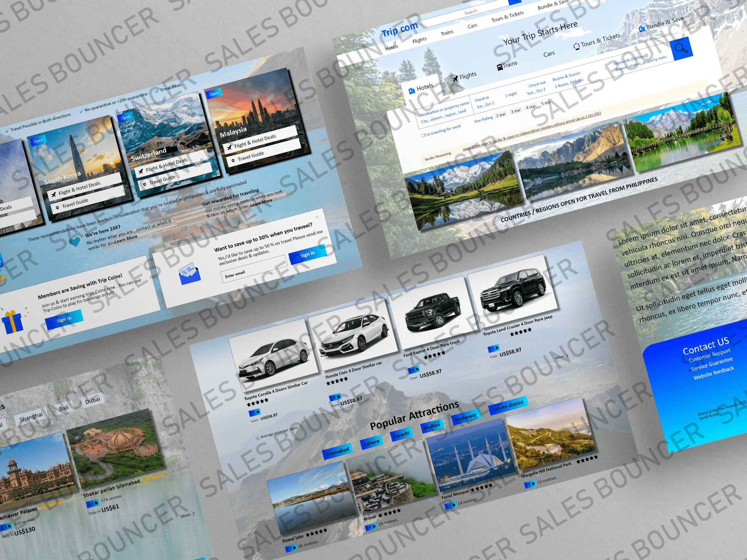
Task: Click the Trip.com logo
Action: pos(399,29)
